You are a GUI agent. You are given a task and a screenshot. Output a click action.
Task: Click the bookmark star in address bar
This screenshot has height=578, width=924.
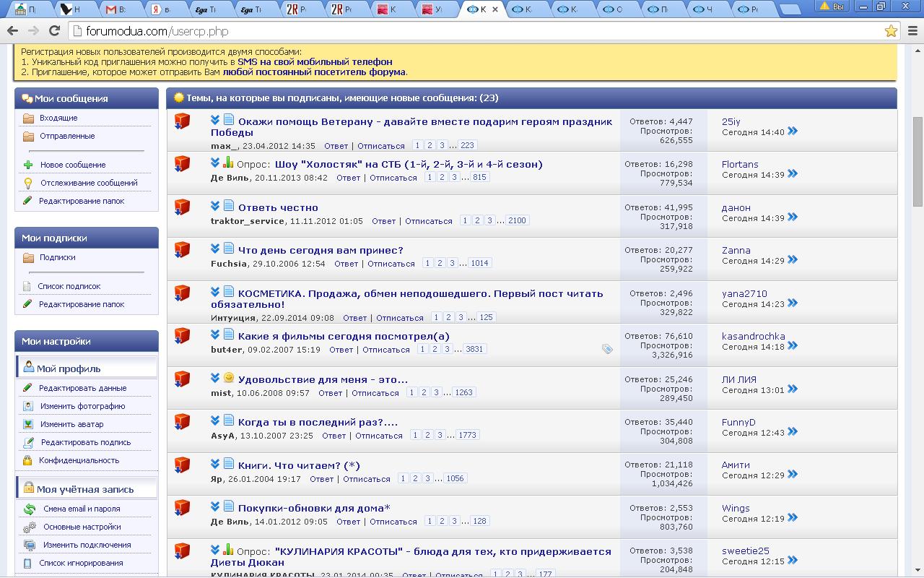[x=891, y=31]
